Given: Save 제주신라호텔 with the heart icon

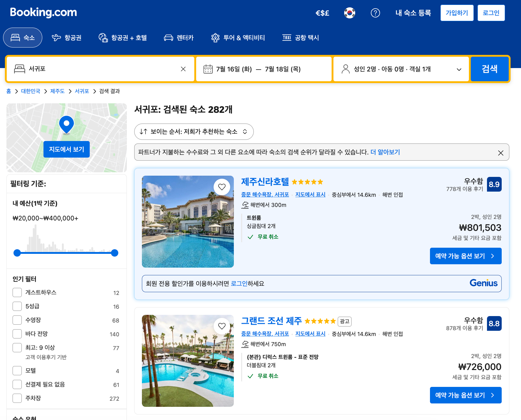Looking at the screenshot, I should (x=222, y=187).
